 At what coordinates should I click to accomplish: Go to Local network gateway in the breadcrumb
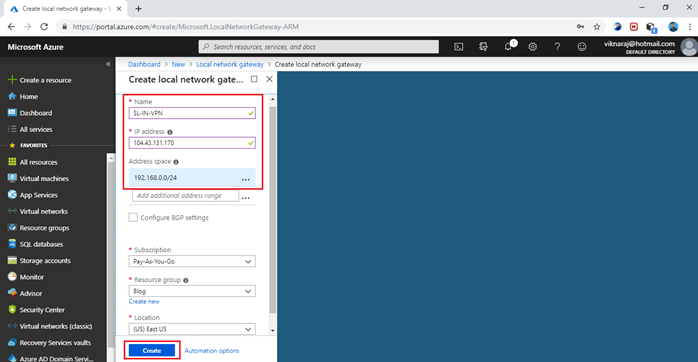[x=230, y=64]
